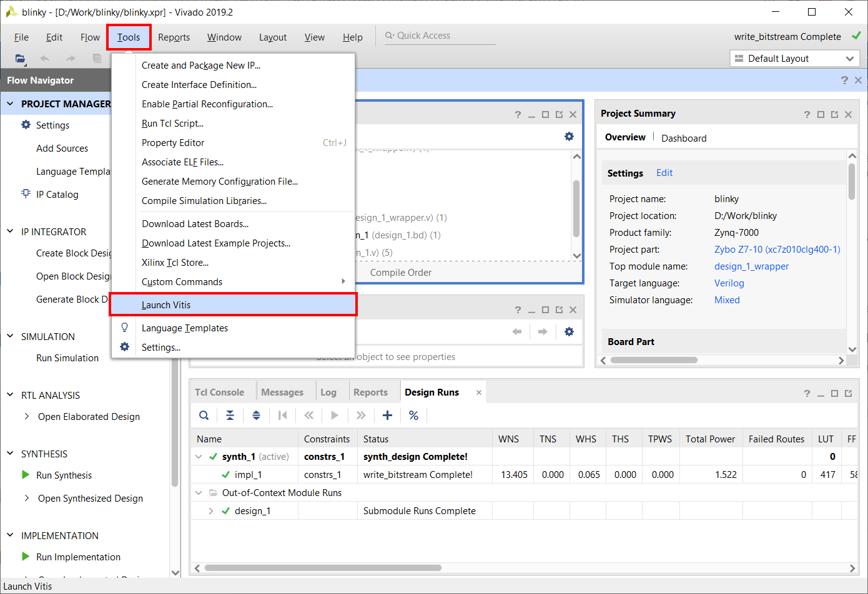Click the impl_1 run row name
868x594 pixels.
tap(248, 474)
